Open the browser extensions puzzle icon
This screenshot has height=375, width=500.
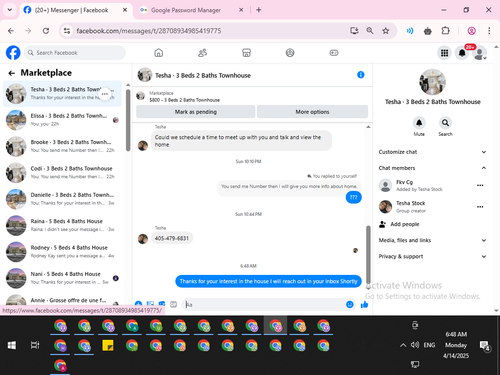tap(445, 31)
